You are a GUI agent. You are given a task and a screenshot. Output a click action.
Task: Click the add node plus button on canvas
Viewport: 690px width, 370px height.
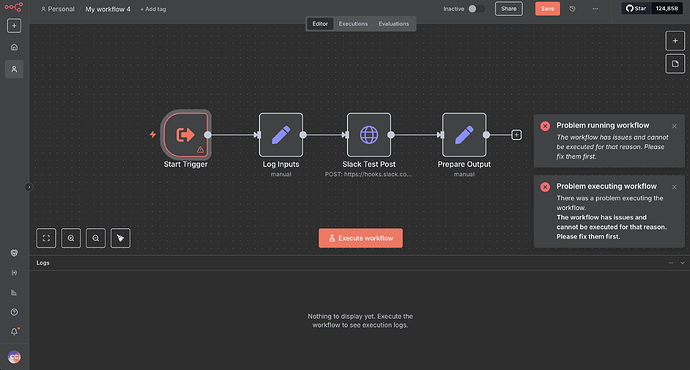point(675,41)
